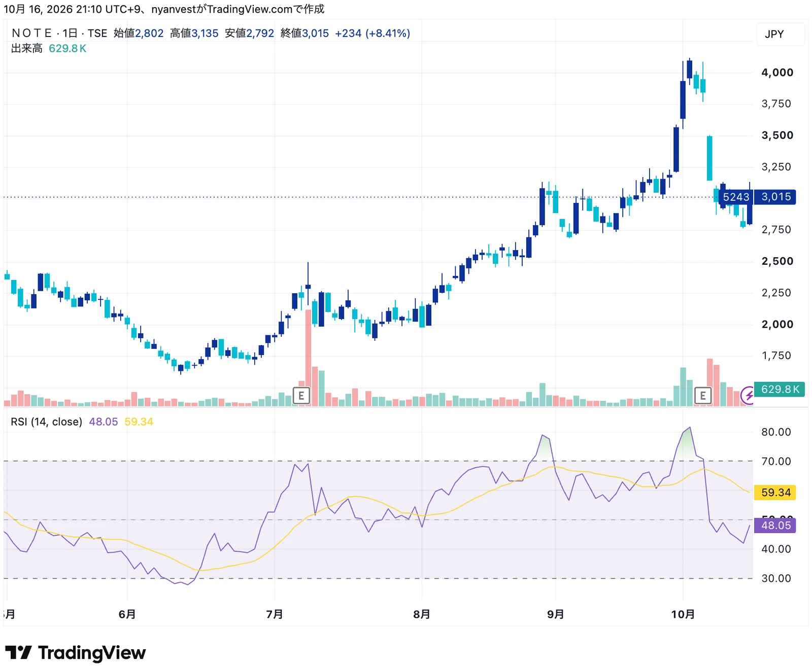Click the 2,000 price axis label
Screen dimensions: 812x667
click(777, 325)
